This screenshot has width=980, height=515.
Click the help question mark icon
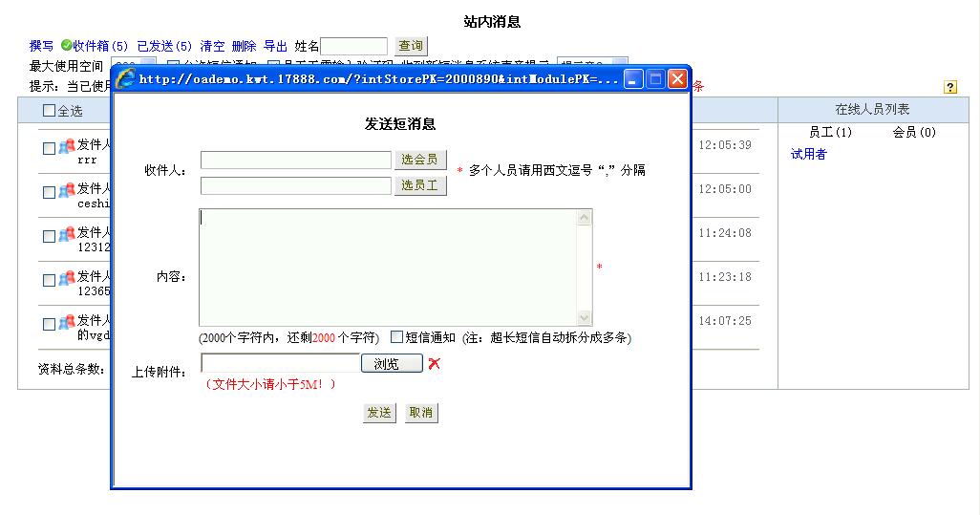point(950,88)
